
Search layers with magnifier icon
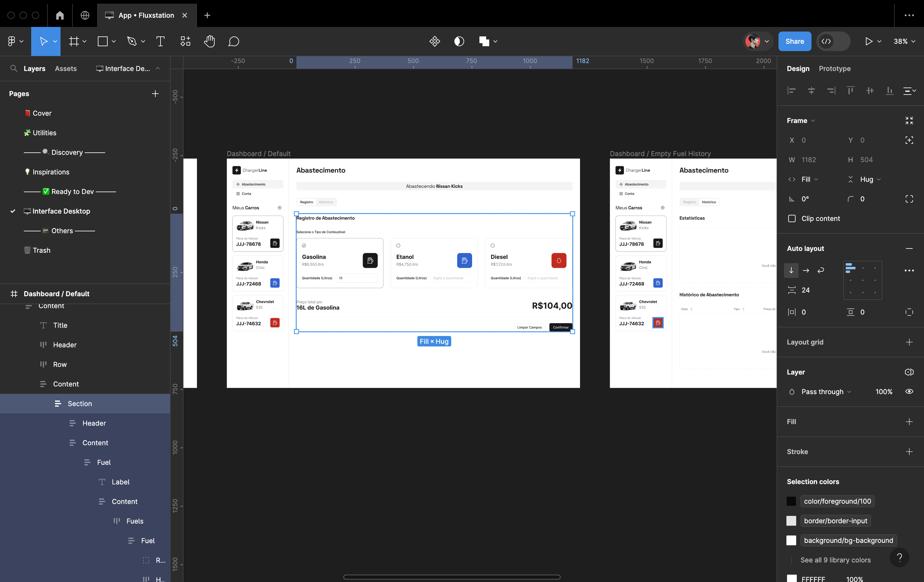click(x=14, y=68)
